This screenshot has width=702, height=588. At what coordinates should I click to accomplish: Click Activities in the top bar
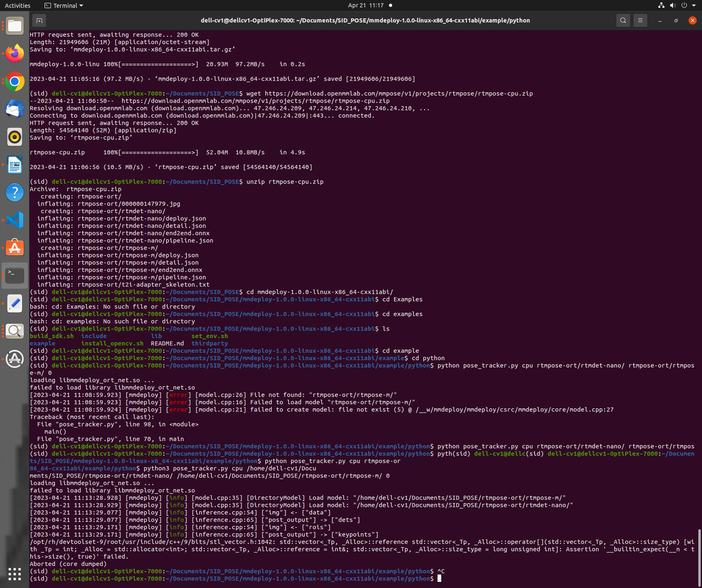coord(17,5)
